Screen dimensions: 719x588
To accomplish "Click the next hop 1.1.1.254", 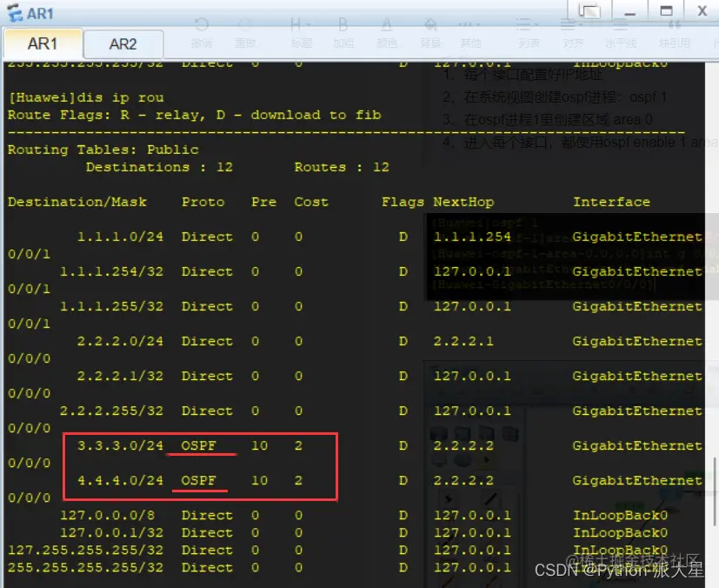I will click(472, 237).
